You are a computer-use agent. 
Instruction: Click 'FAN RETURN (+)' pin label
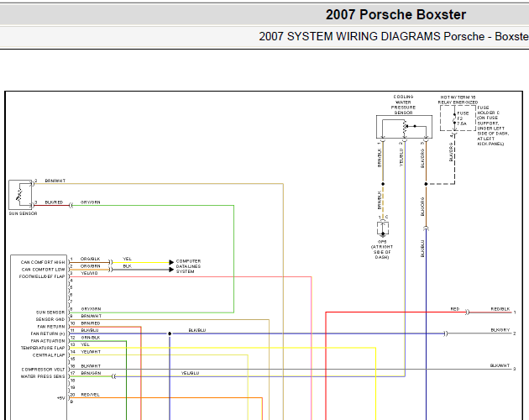48,333
